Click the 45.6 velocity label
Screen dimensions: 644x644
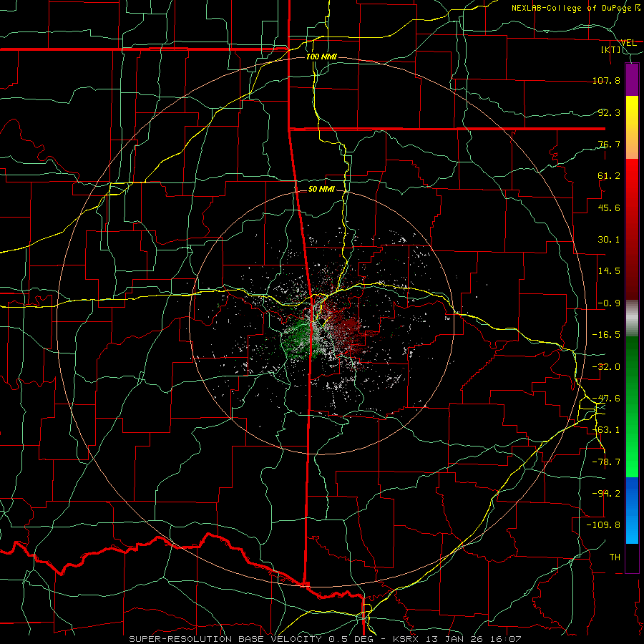click(x=609, y=208)
